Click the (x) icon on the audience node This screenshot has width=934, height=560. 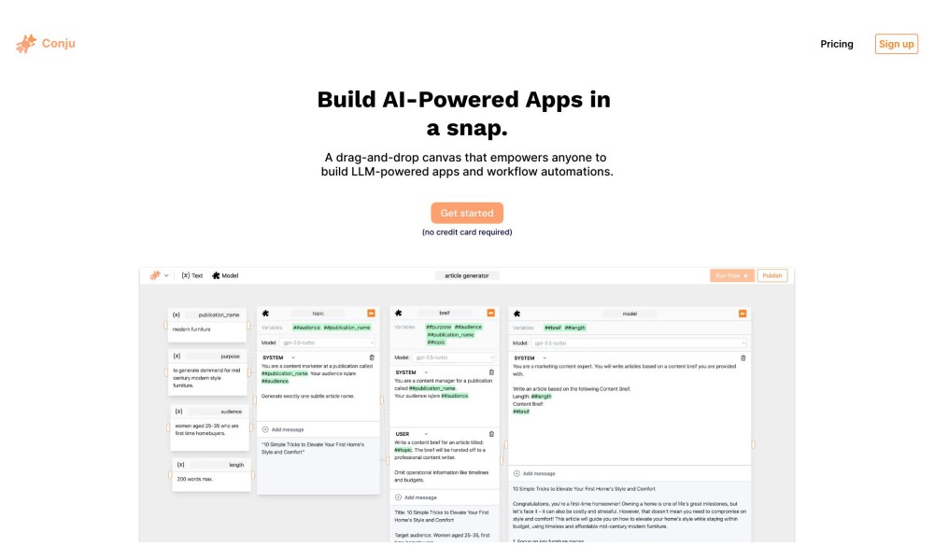click(178, 412)
